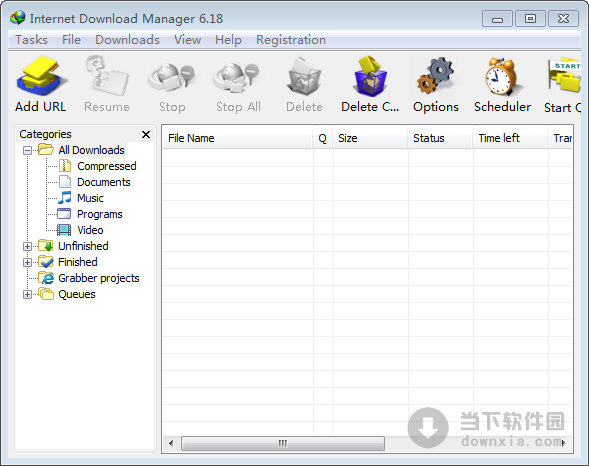Open the Help menu
Screen dimensions: 589x466
tap(228, 39)
